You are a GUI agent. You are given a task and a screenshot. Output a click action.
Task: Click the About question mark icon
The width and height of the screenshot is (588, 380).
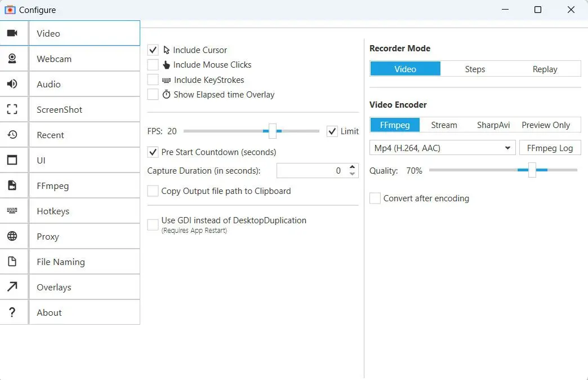pos(12,312)
